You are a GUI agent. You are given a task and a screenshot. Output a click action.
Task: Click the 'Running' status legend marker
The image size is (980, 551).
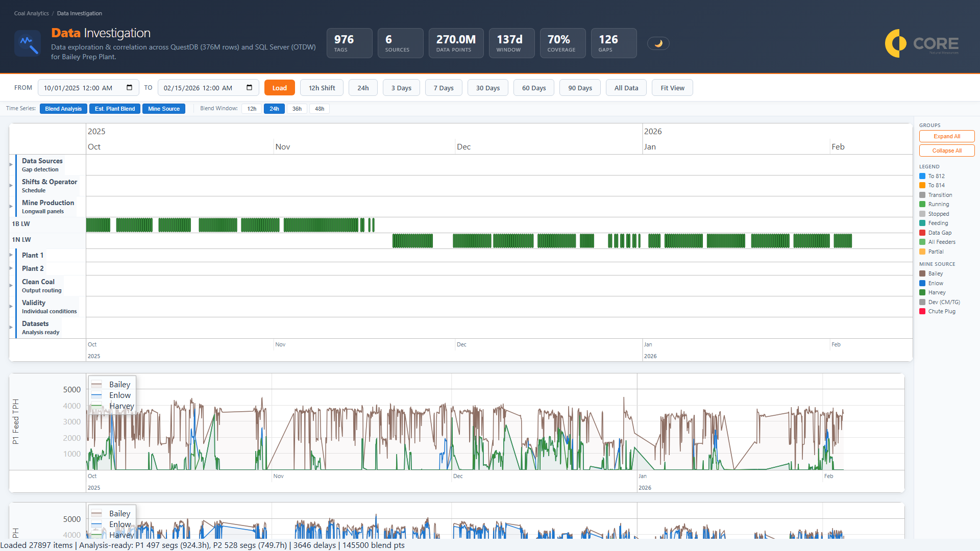click(x=922, y=204)
